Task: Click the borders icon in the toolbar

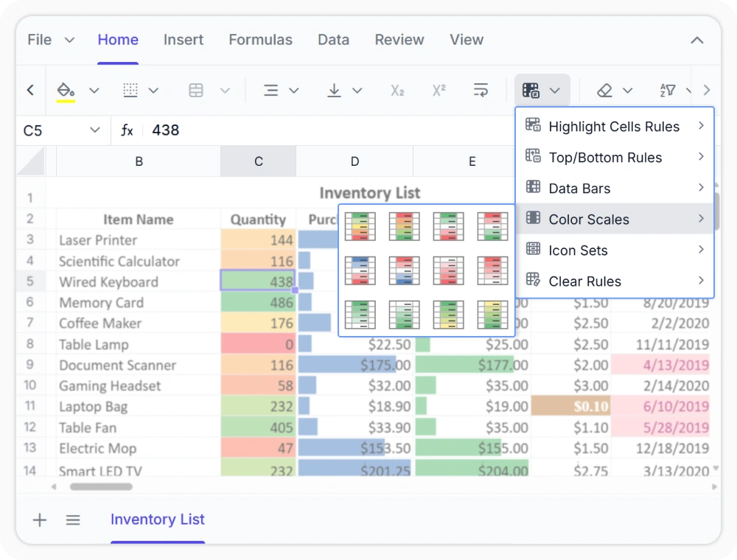Action: pos(130,90)
